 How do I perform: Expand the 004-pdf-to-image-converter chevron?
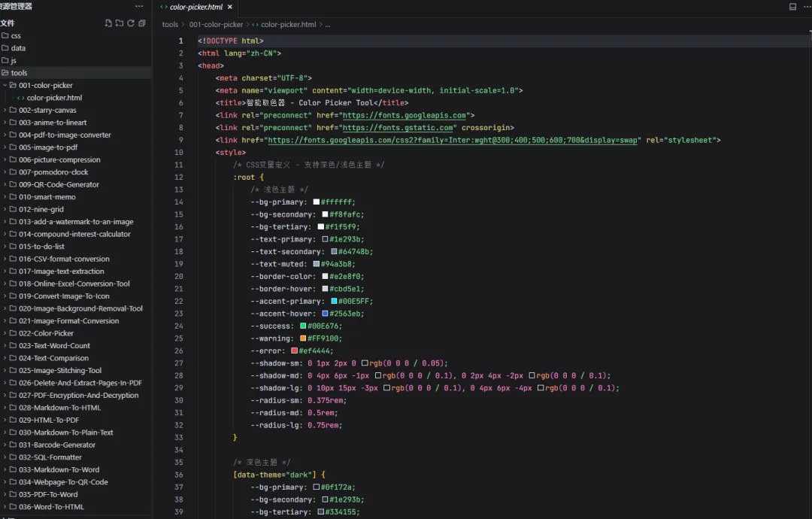point(5,135)
